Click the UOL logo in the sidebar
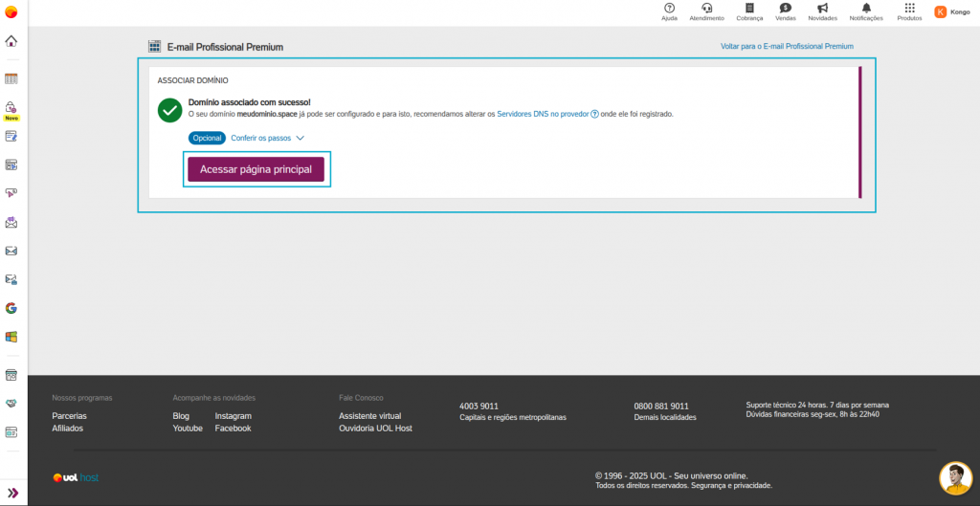Screen dimensions: 980x506 (x=11, y=11)
